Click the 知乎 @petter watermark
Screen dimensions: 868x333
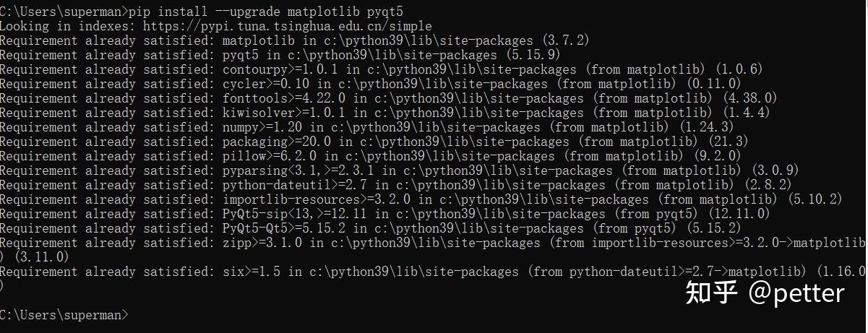[765, 293]
